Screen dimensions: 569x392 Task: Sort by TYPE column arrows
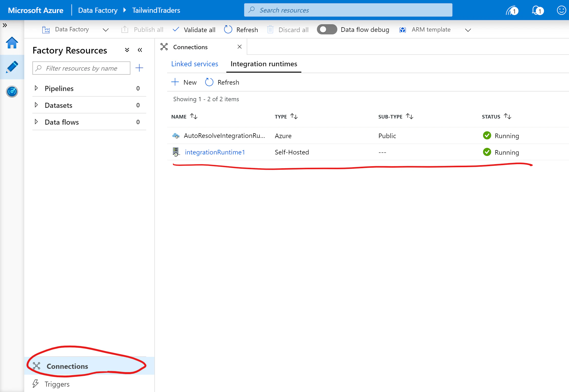294,116
